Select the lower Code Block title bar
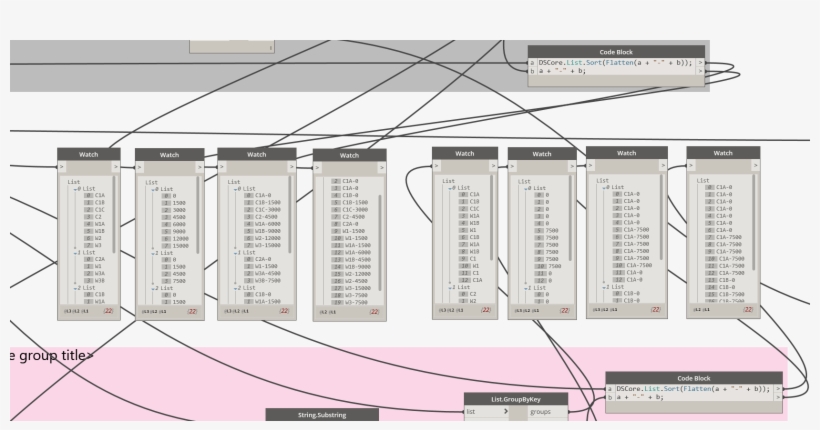 click(x=694, y=378)
